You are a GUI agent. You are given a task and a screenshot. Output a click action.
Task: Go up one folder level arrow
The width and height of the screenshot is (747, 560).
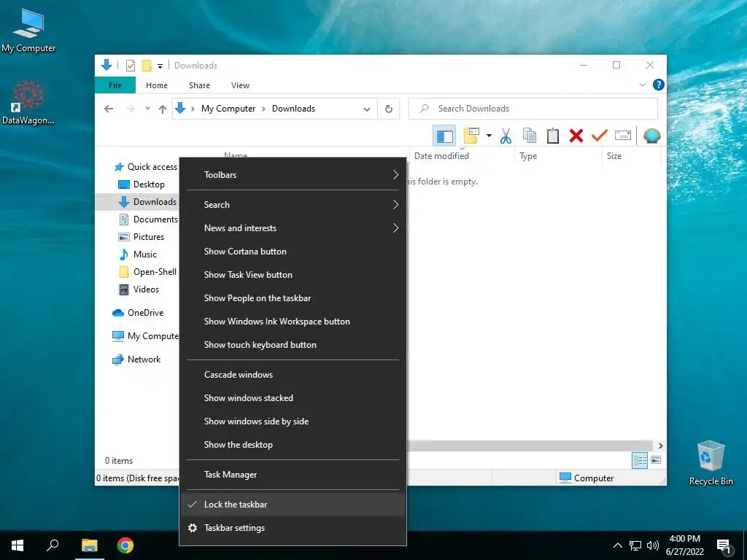pos(163,109)
